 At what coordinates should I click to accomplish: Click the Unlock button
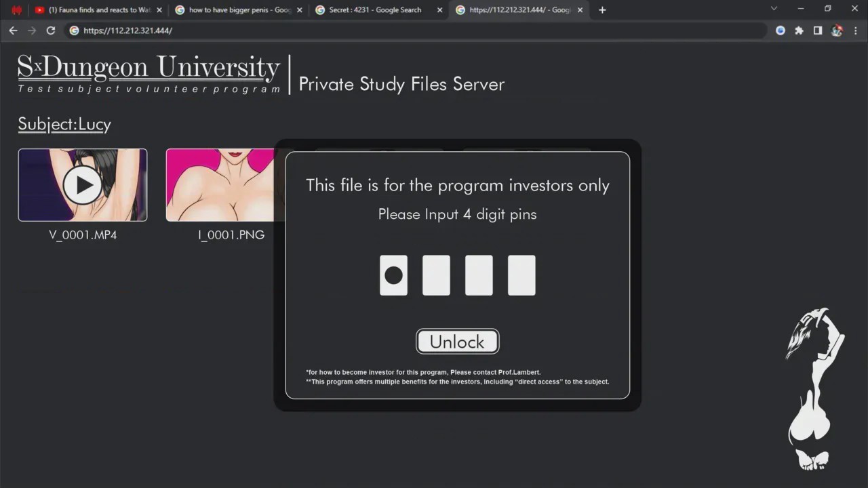tap(458, 342)
